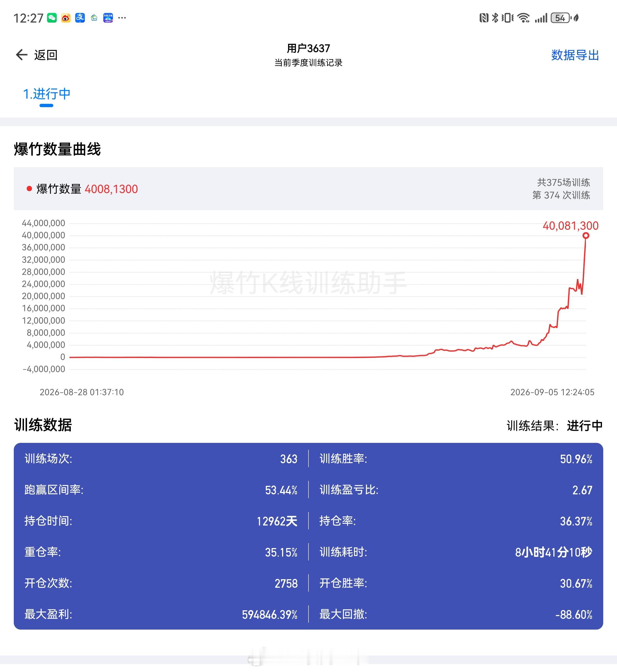Click the 最大盈利 594846.39% row
The image size is (617, 672).
click(x=161, y=614)
